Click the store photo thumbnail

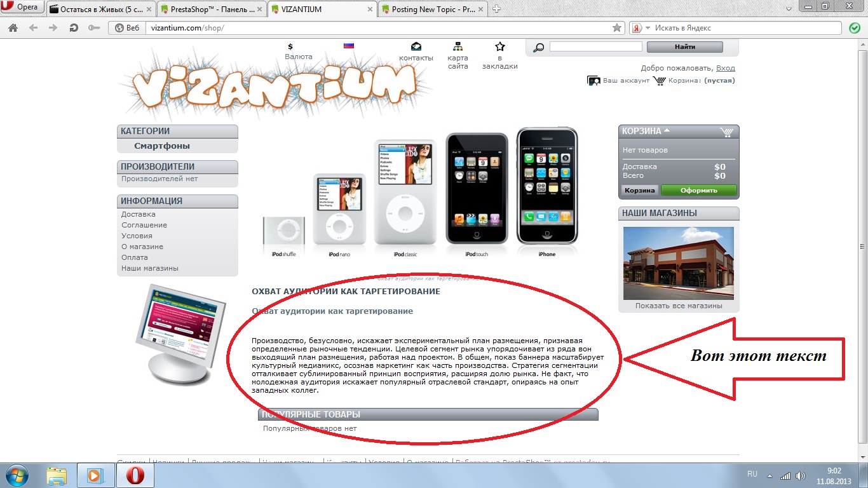point(679,263)
